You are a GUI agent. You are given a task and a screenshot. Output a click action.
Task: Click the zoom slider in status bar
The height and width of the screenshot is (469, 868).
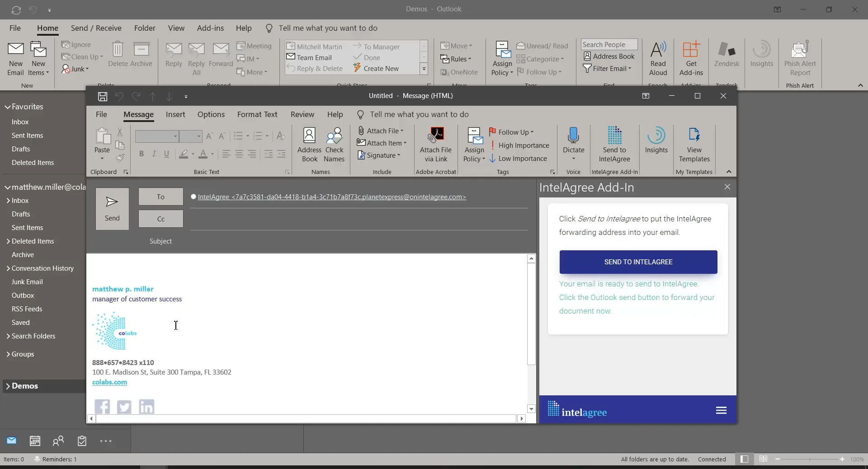810,459
